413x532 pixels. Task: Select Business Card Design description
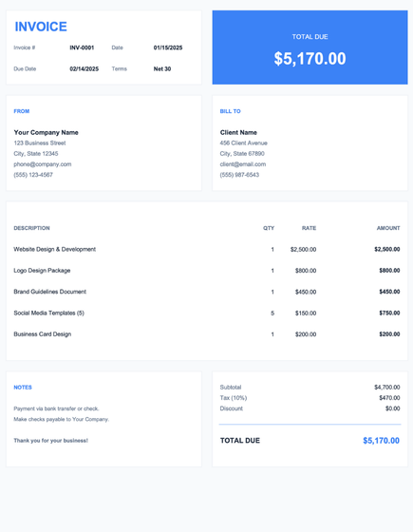43,334
